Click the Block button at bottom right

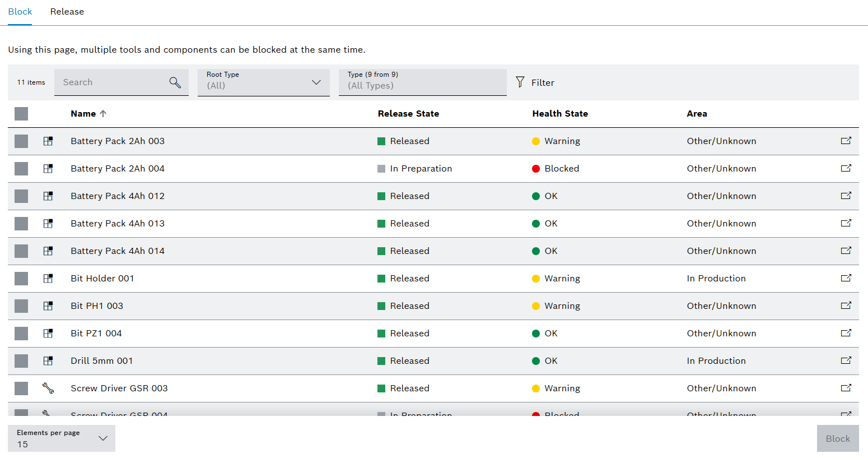coord(838,438)
